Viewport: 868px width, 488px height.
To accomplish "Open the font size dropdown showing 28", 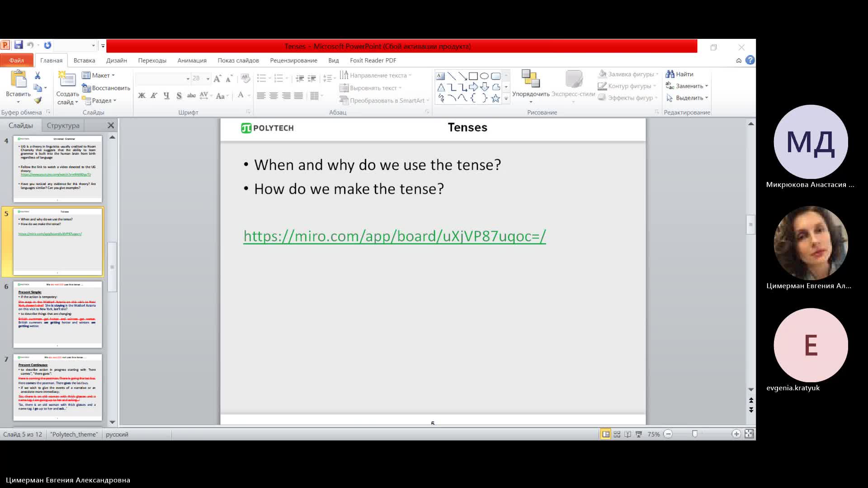I will click(x=208, y=79).
